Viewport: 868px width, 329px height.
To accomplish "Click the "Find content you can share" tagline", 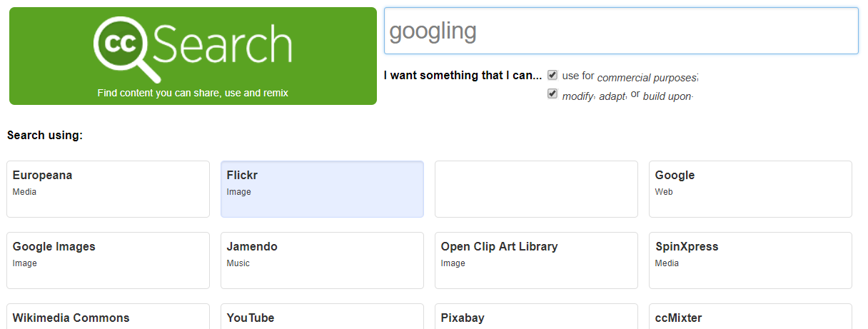I will [x=193, y=93].
